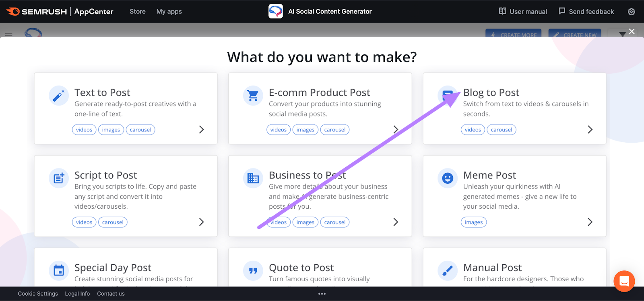Expand Script to Post chevron arrow
The image size is (644, 301).
tap(202, 222)
